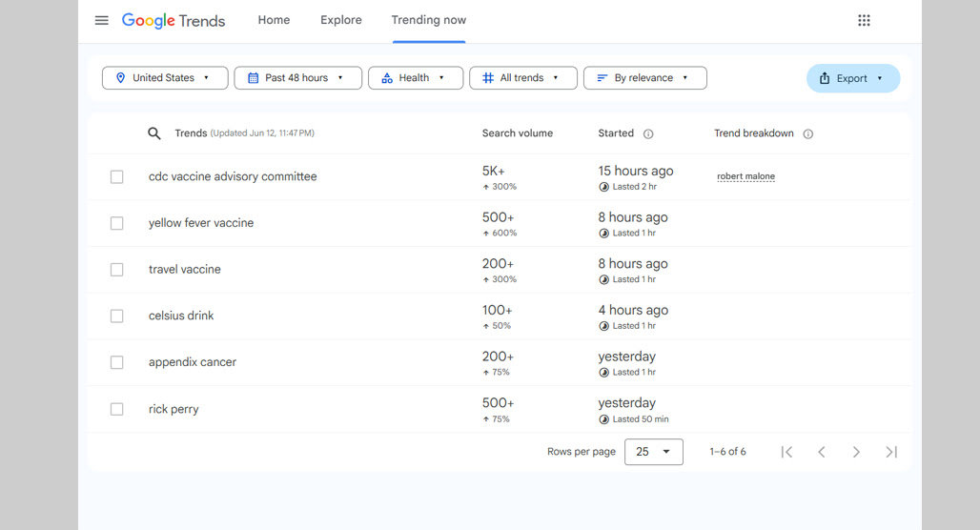
Task: Click the search magnifier icon beside Trends
Action: click(x=153, y=133)
